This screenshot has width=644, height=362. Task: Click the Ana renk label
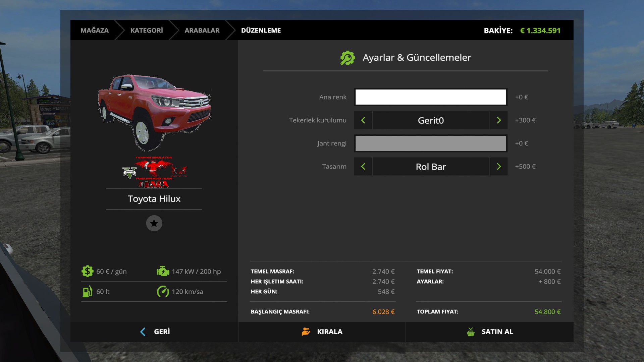(333, 97)
